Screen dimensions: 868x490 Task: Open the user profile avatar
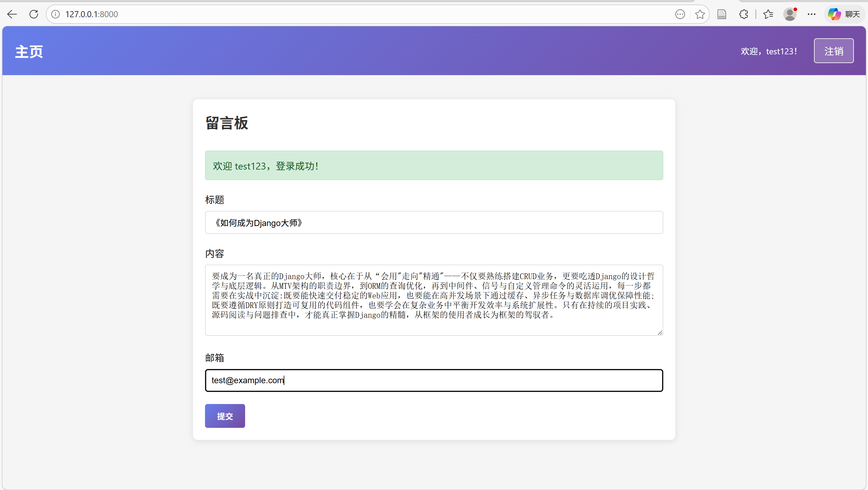[790, 14]
